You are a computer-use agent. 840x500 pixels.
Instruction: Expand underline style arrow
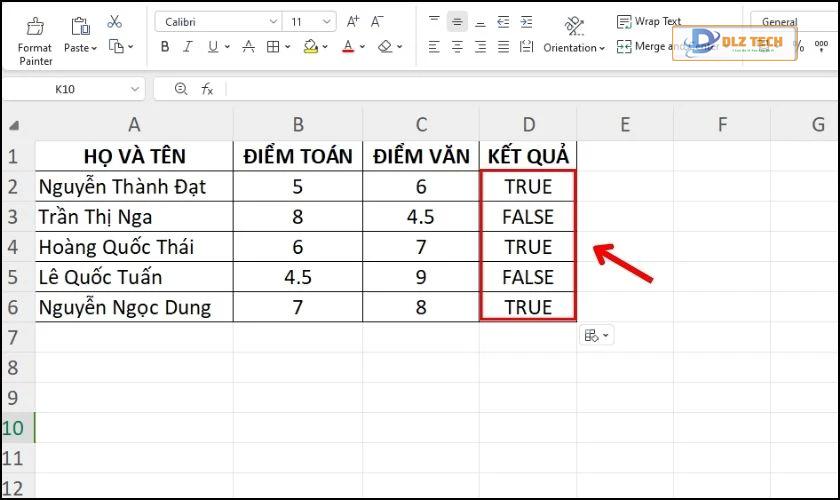(x=227, y=47)
